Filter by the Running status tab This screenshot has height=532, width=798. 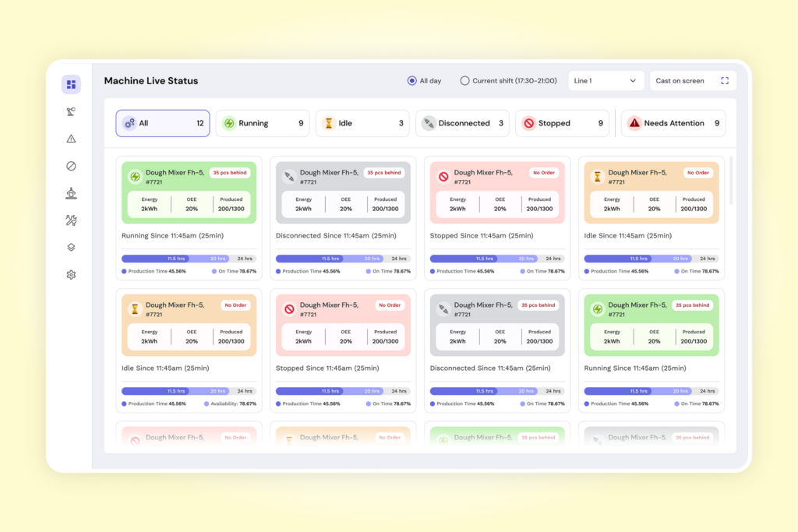(x=263, y=123)
